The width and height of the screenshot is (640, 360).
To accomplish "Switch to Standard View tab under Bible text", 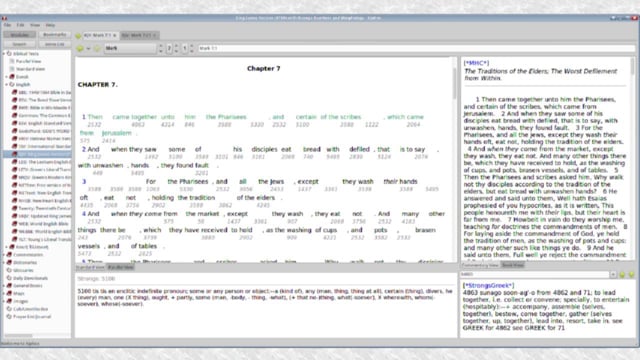I will tap(90, 267).
